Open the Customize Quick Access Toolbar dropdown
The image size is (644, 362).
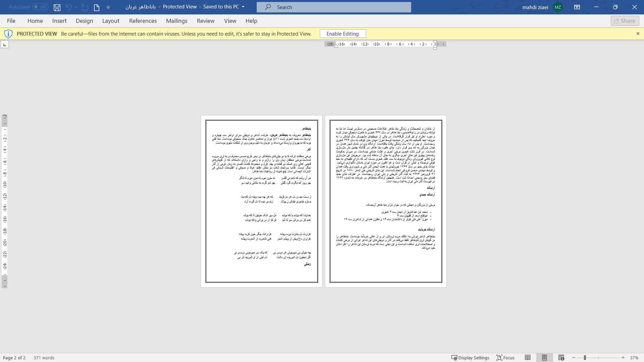[x=108, y=7]
